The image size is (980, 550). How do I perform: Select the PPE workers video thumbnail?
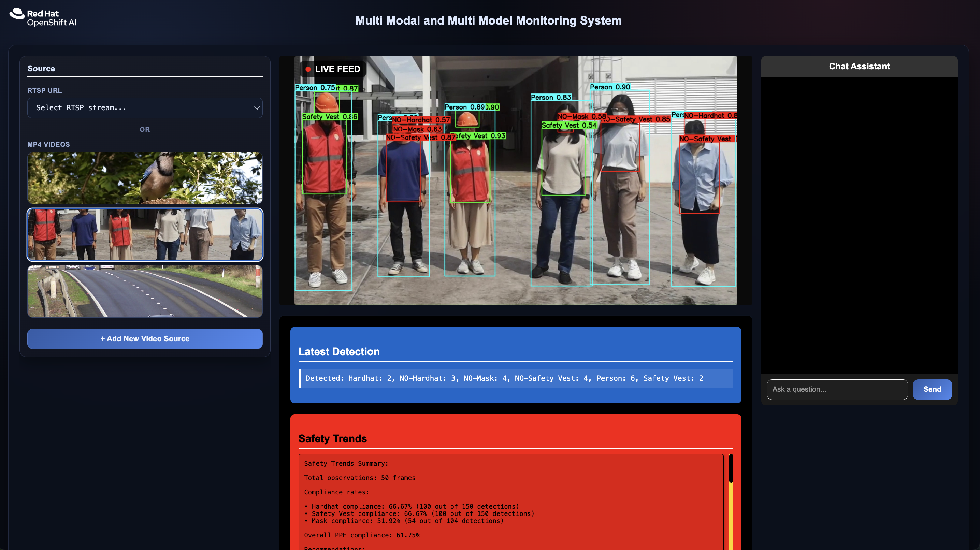145,234
